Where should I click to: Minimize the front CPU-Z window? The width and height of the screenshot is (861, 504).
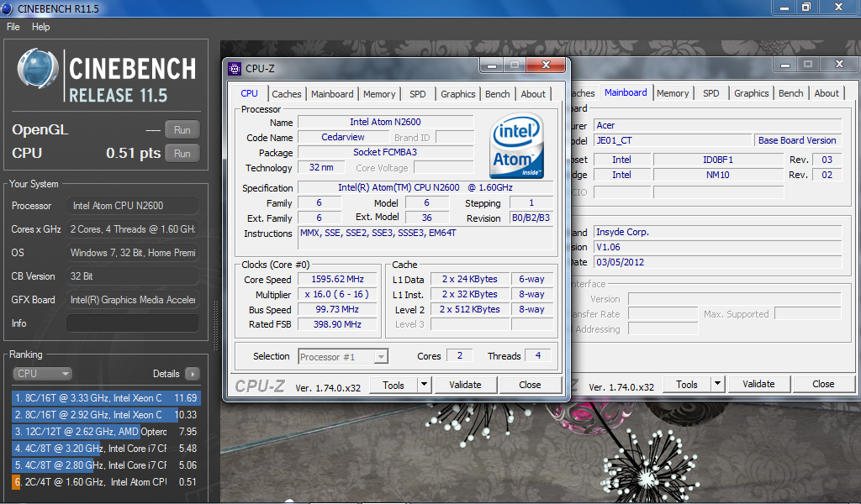491,66
